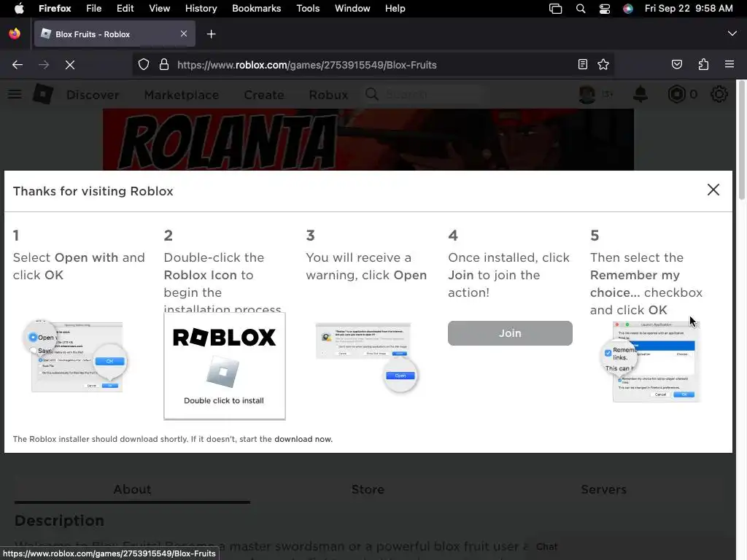Toggle reader view icon
Image resolution: width=747 pixels, height=560 pixels.
[x=583, y=64]
